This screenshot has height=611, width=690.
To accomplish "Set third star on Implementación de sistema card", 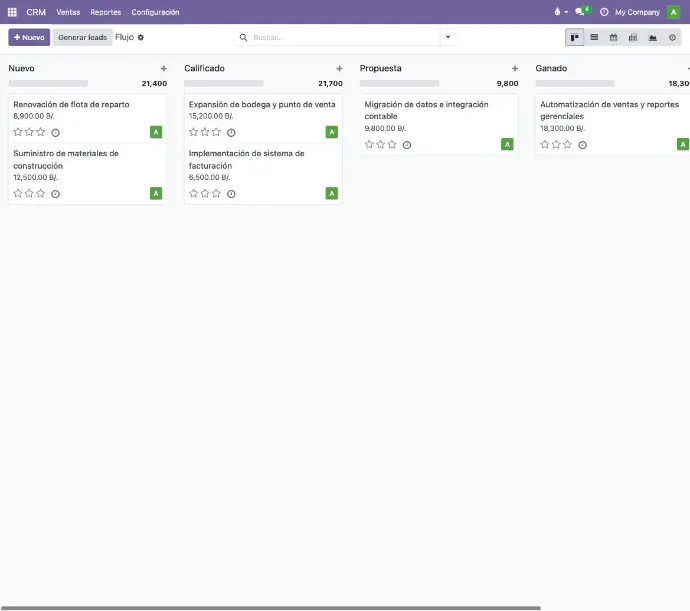I will [216, 193].
